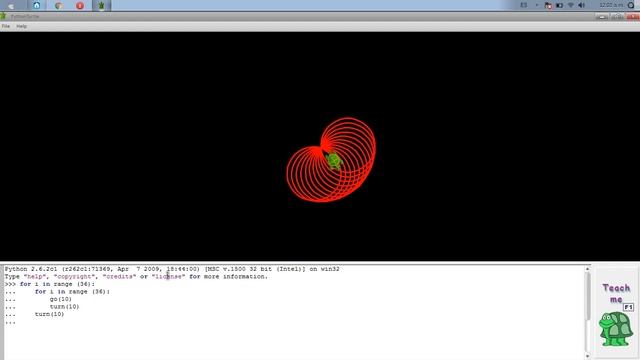Open the File menu

point(6,26)
